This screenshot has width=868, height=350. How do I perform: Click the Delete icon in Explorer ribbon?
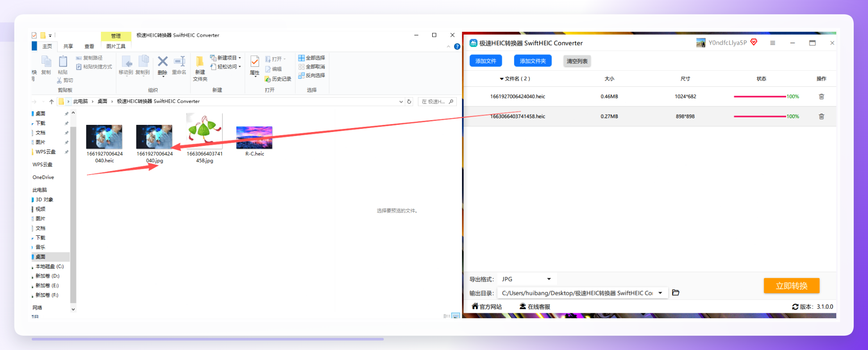coord(163,61)
